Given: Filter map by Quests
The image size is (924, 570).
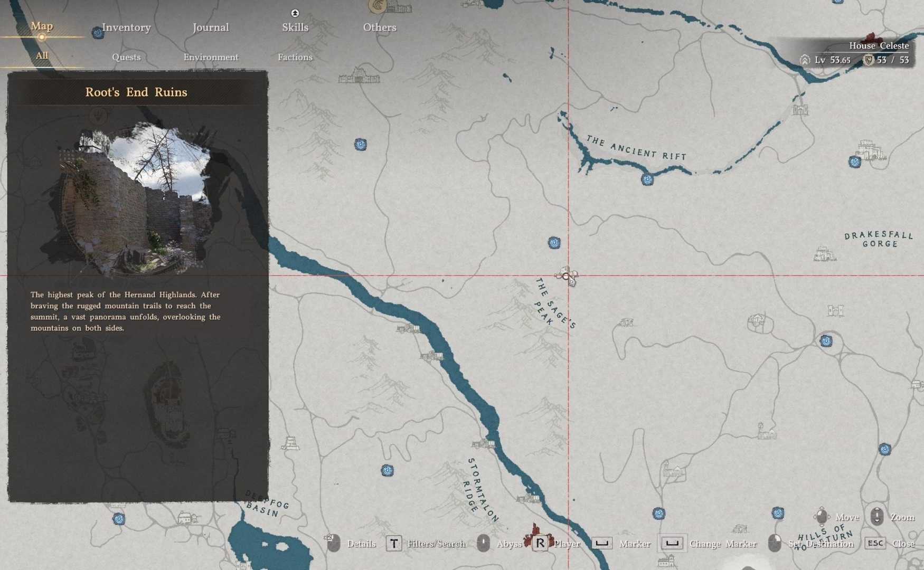Looking at the screenshot, I should (x=126, y=57).
